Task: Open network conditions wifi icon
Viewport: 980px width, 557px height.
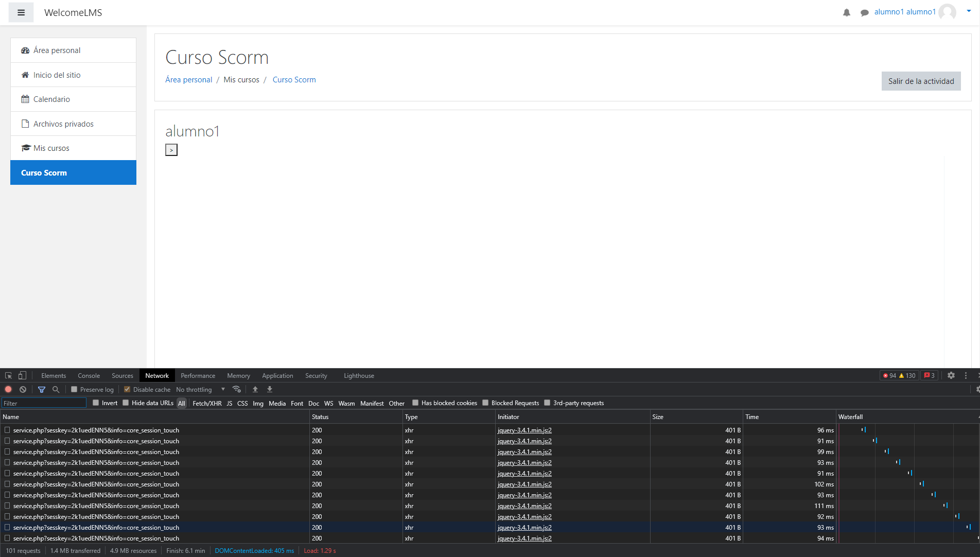Action: [x=237, y=390]
